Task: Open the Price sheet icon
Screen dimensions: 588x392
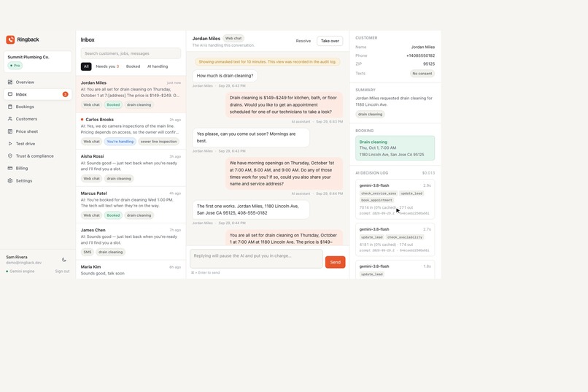Action: (10, 131)
